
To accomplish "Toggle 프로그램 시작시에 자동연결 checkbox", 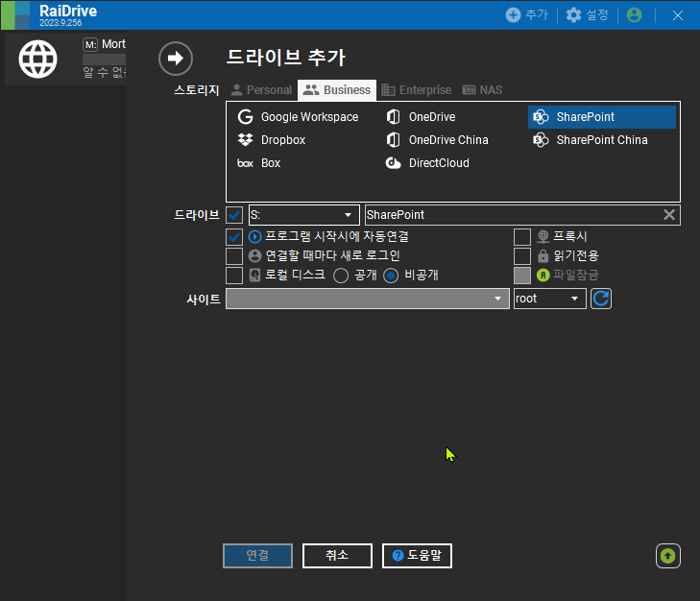I will click(x=234, y=236).
